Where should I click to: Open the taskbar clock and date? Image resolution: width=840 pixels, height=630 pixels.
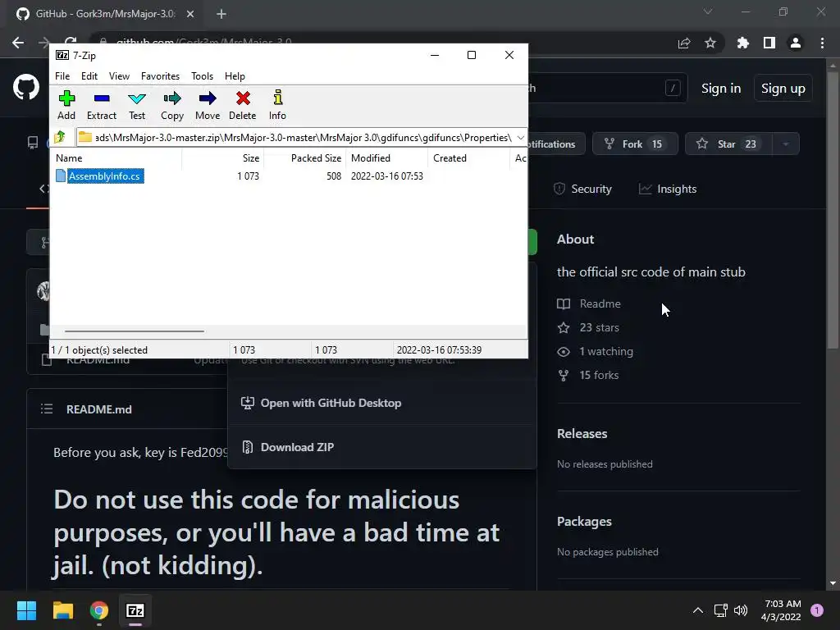tap(782, 610)
